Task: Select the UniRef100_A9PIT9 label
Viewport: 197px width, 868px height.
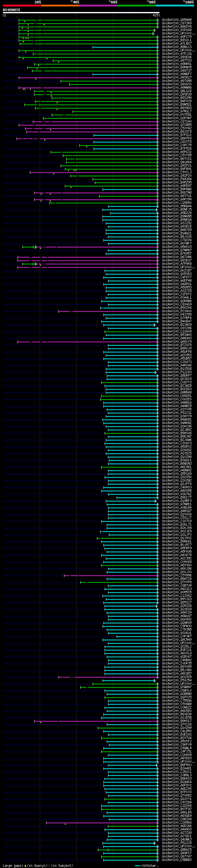Action: tap(176, 37)
